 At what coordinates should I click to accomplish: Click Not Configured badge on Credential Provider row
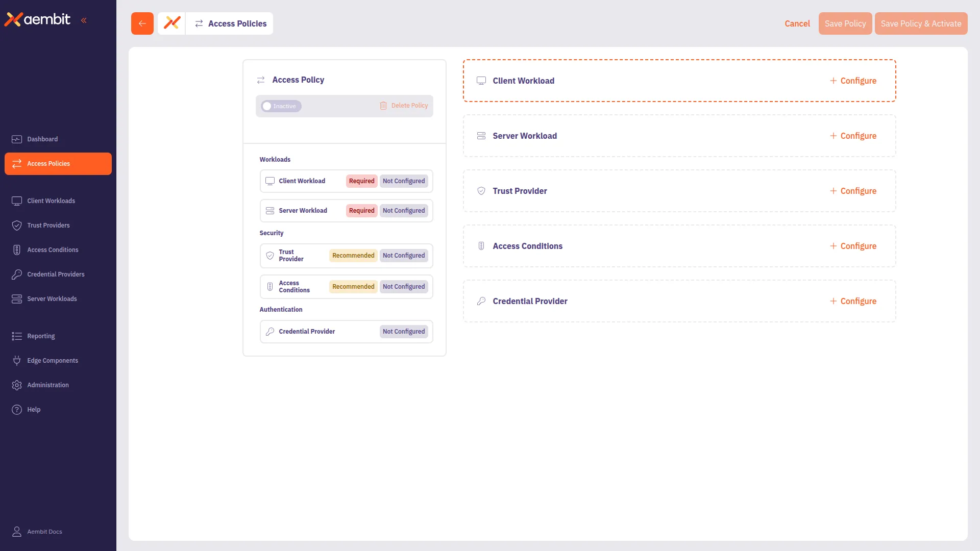(x=404, y=332)
